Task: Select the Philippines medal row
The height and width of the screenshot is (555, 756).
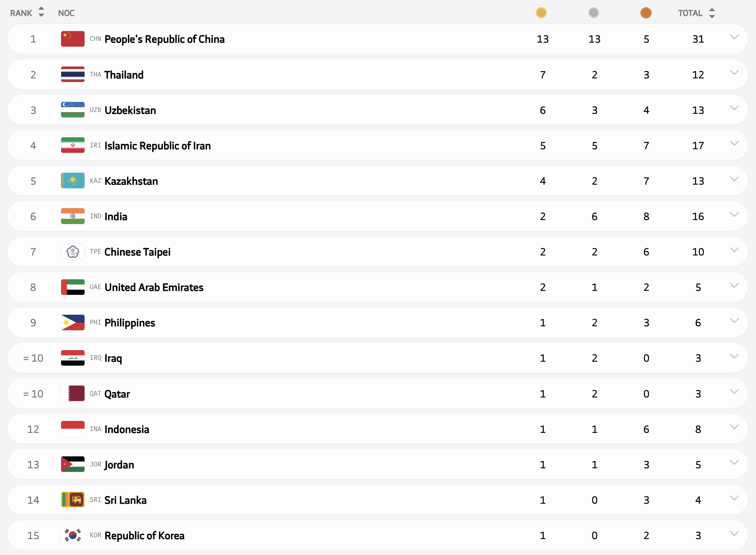Action: point(325,323)
